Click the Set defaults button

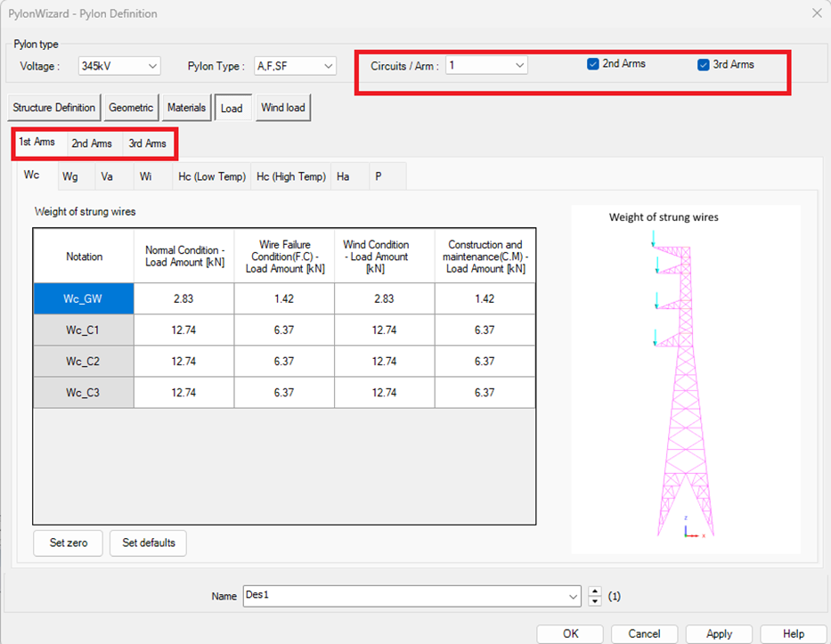148,542
